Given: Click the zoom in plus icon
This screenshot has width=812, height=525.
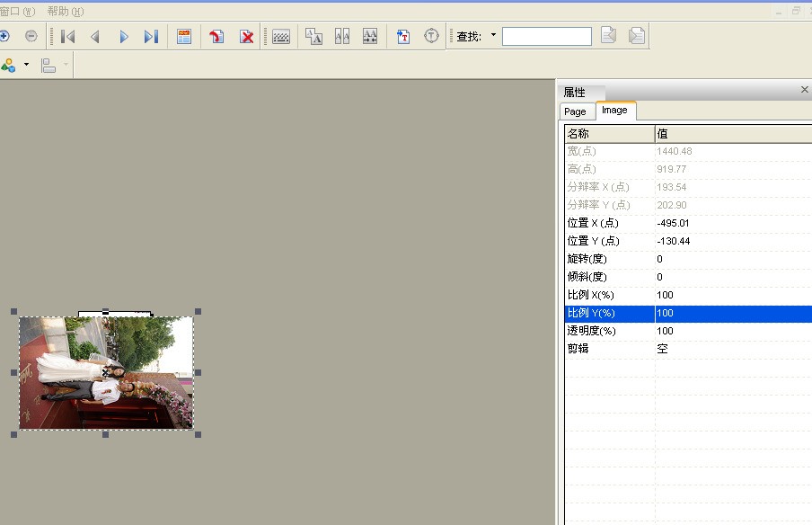Looking at the screenshot, I should tap(4, 36).
